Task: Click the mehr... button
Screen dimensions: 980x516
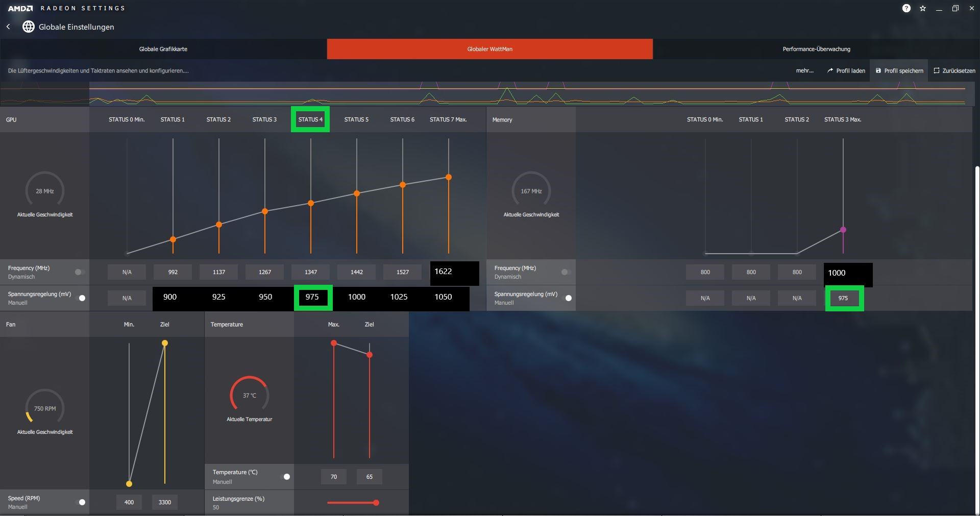Action: pos(805,71)
